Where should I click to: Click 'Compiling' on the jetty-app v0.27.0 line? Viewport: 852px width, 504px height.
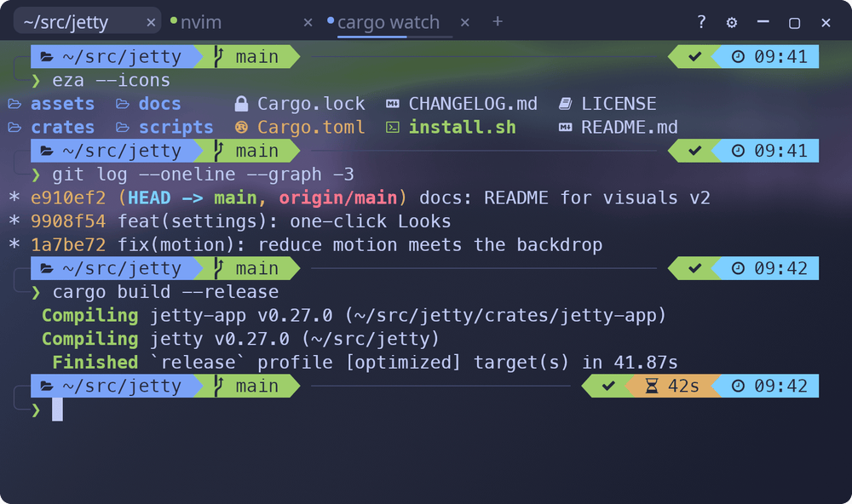pos(90,316)
